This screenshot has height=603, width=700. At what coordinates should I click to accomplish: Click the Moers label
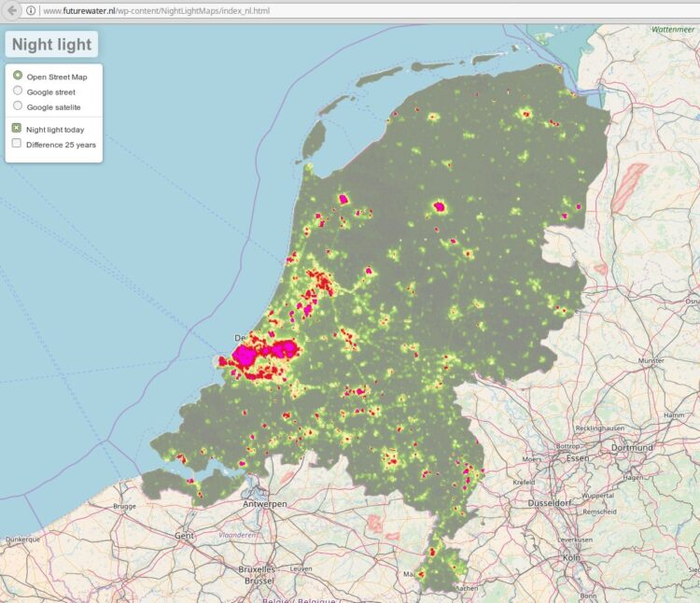[532, 459]
